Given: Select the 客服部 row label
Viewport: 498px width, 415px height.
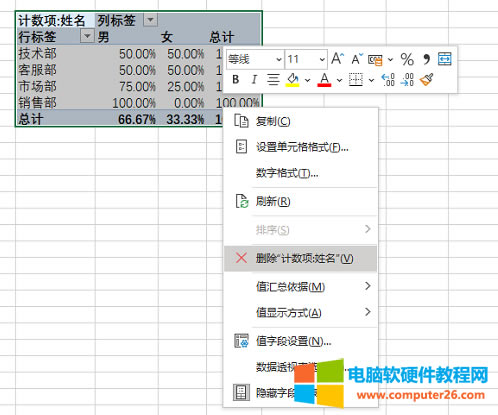Looking at the screenshot, I should [x=55, y=70].
